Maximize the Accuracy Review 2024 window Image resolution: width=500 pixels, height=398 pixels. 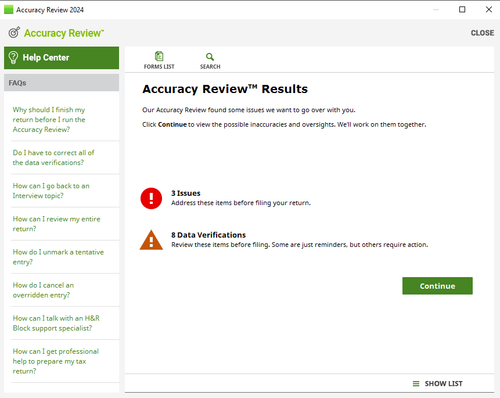point(462,9)
